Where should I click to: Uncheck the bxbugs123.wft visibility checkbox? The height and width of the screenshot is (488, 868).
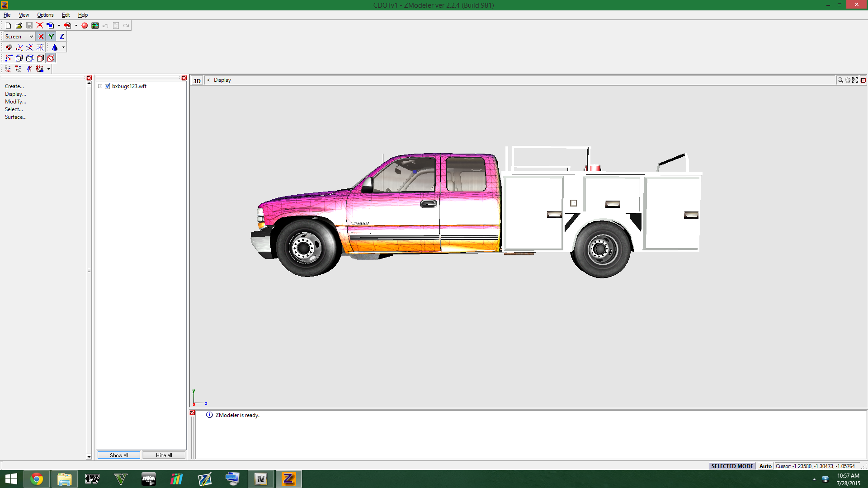[x=108, y=86]
